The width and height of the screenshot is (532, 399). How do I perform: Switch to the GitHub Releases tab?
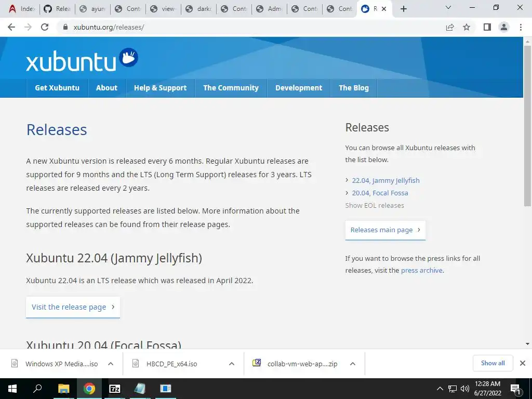pos(57,9)
